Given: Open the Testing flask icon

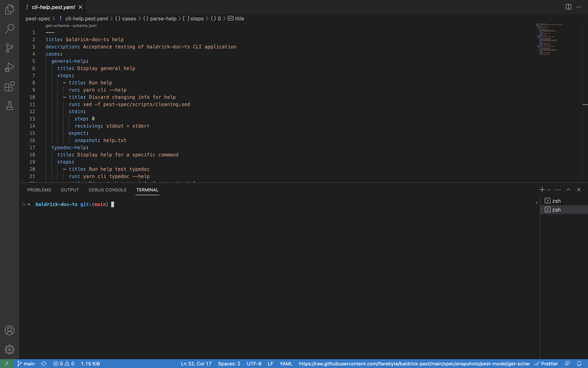Looking at the screenshot, I should pos(9,106).
